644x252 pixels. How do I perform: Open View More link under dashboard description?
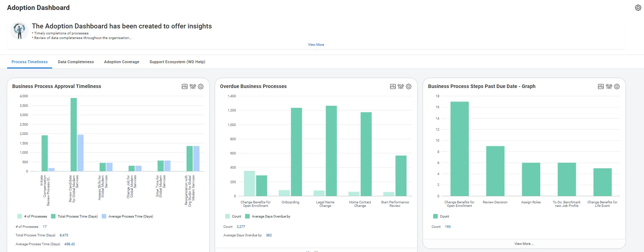point(316,45)
